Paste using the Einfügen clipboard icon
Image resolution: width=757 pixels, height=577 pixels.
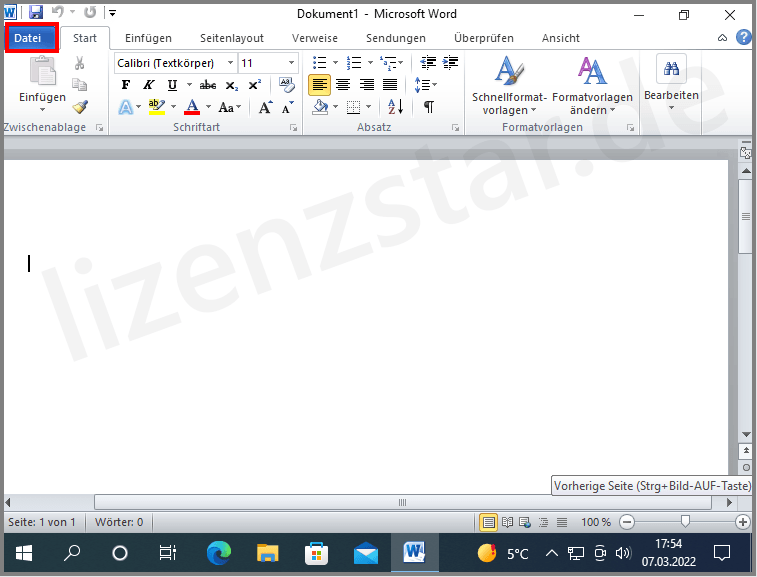click(42, 70)
